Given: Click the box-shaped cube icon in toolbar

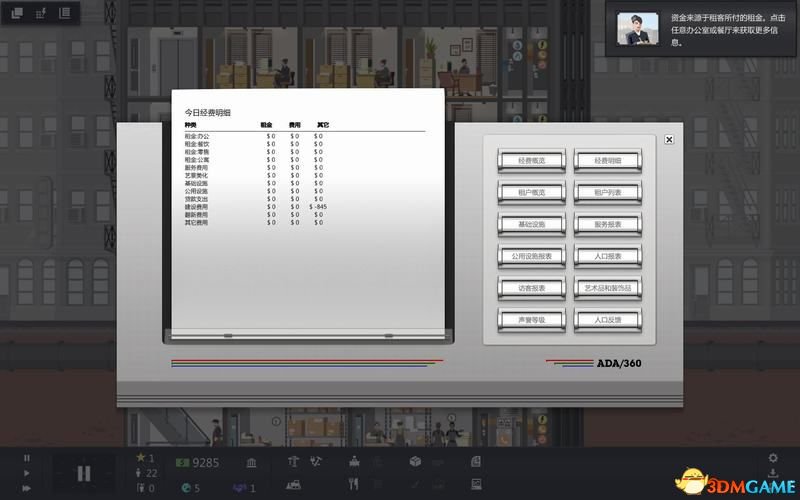Looking at the screenshot, I should [414, 461].
